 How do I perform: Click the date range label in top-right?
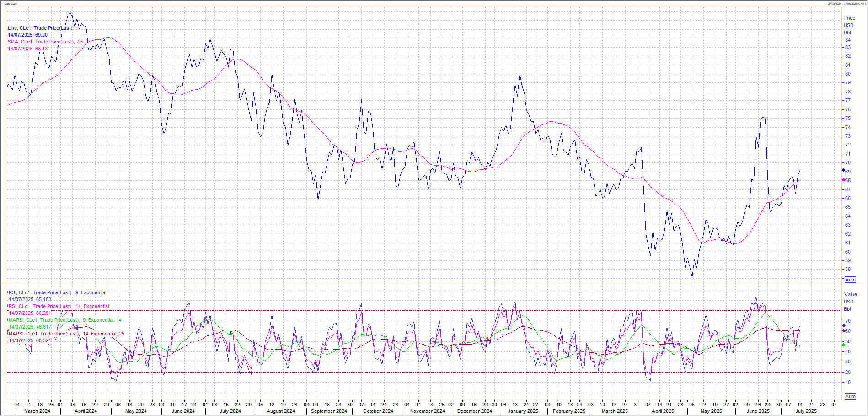tap(847, 3)
